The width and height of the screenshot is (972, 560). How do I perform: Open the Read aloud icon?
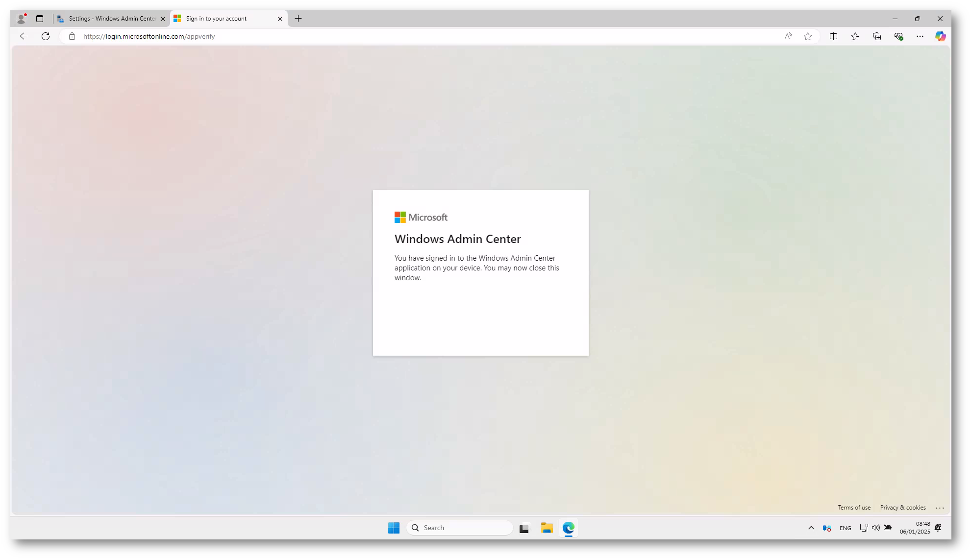point(788,36)
